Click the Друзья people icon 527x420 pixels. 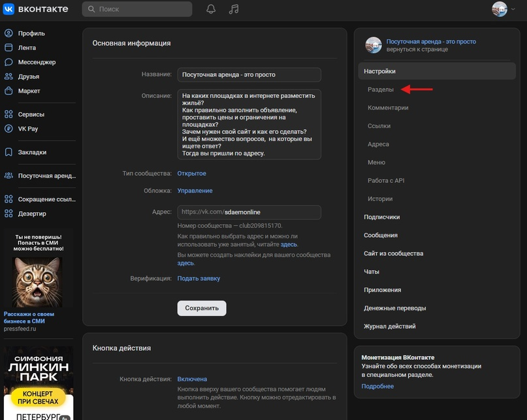coord(8,76)
